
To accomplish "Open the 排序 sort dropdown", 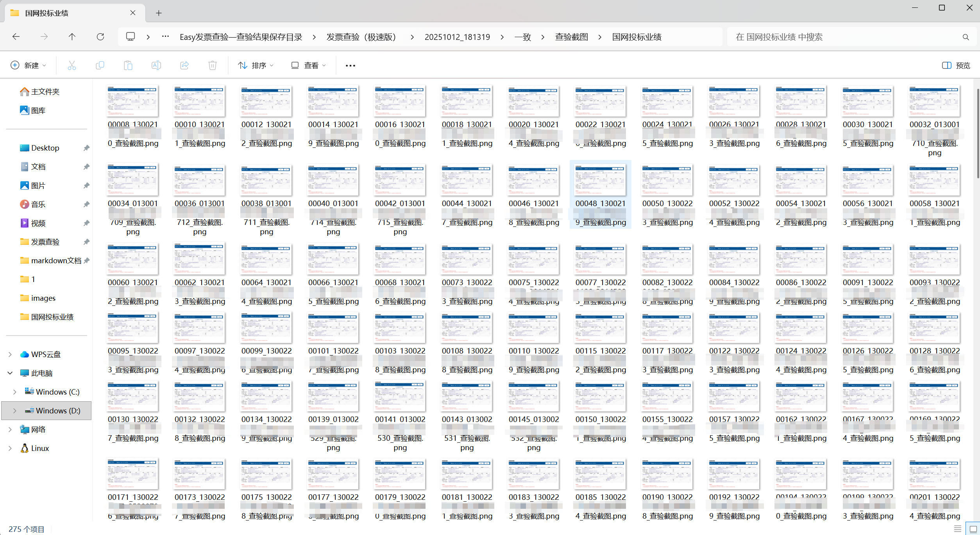I will pos(256,65).
